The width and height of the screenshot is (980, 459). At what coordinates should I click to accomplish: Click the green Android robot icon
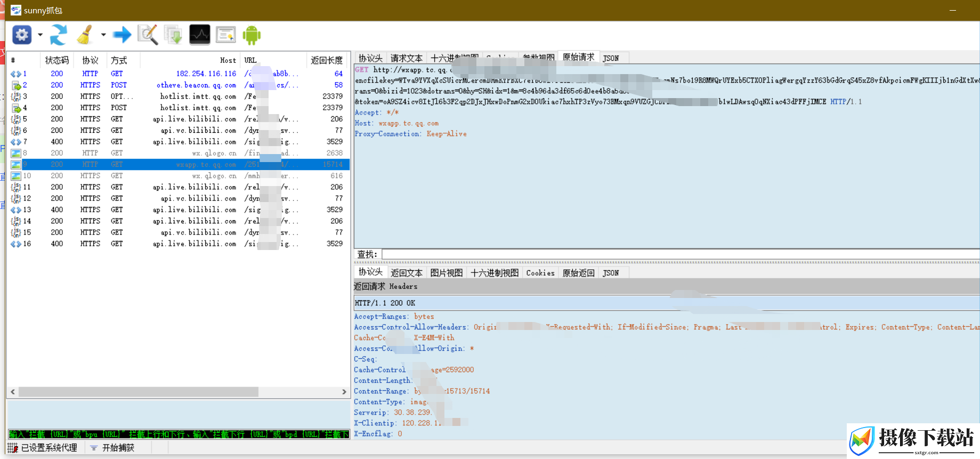coord(252,35)
